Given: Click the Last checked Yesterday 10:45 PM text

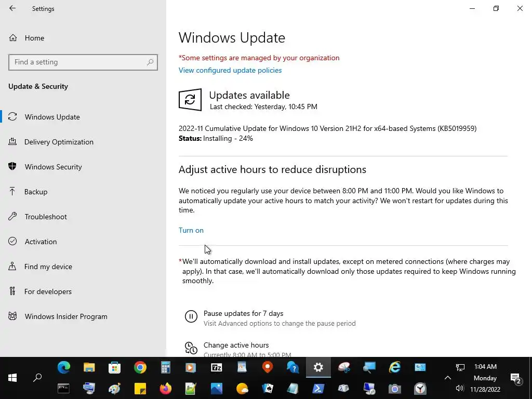Looking at the screenshot, I should [263, 107].
